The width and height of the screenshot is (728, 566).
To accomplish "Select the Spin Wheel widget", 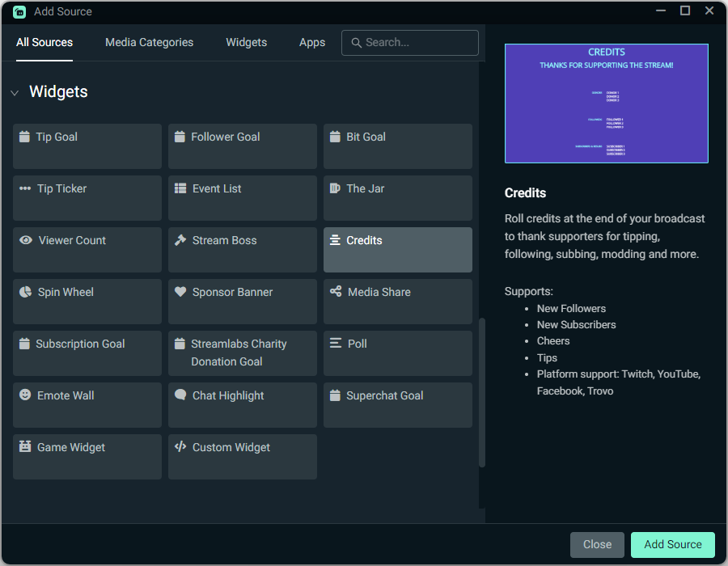I will point(87,302).
